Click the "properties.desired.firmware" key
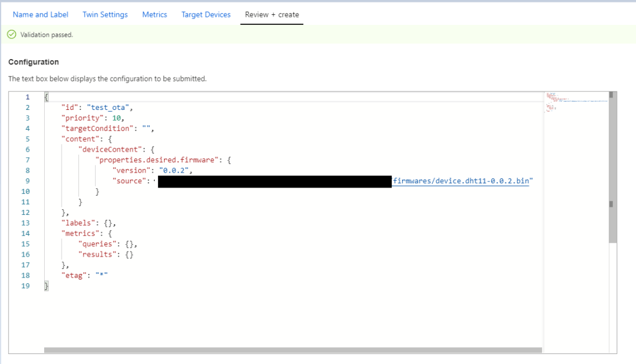Screen dimensions: 636x364 coord(157,160)
